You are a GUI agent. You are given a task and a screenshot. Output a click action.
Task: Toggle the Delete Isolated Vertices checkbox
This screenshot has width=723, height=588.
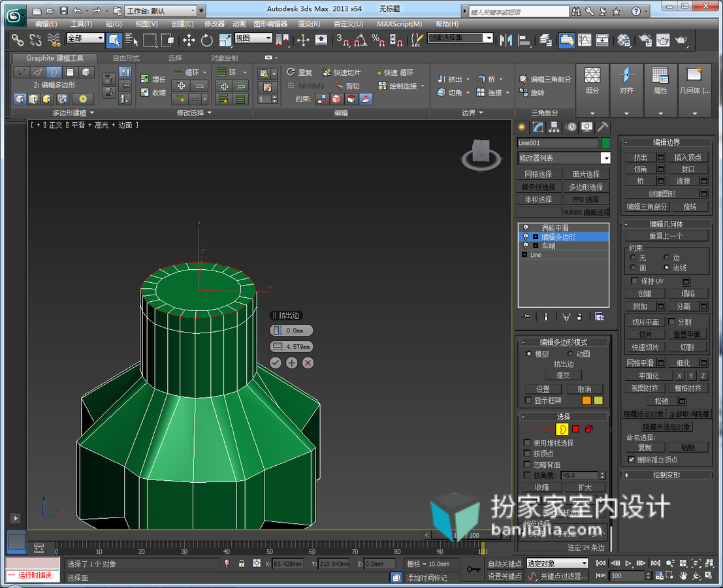tap(632, 459)
